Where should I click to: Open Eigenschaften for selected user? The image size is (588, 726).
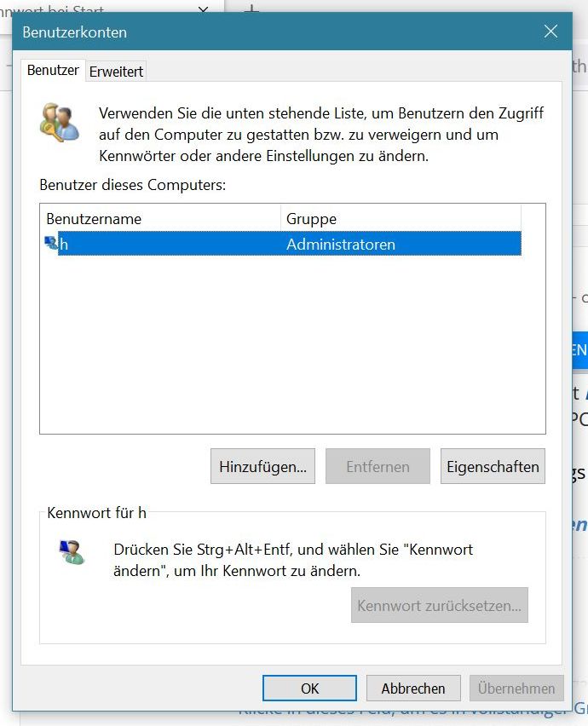(493, 466)
